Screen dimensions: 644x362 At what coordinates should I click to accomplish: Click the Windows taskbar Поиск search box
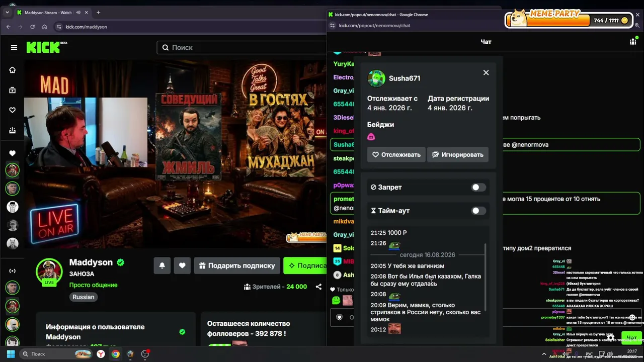56,354
